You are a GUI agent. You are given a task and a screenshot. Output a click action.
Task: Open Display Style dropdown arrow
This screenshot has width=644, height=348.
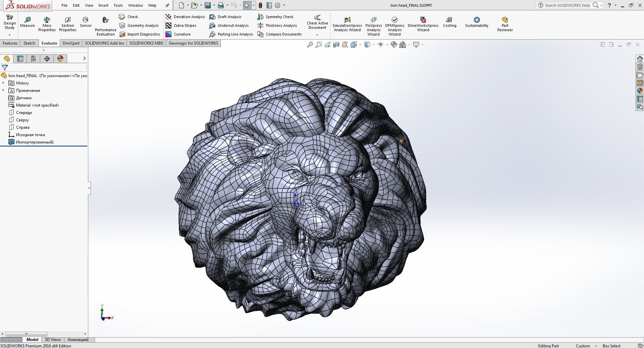pos(374,45)
